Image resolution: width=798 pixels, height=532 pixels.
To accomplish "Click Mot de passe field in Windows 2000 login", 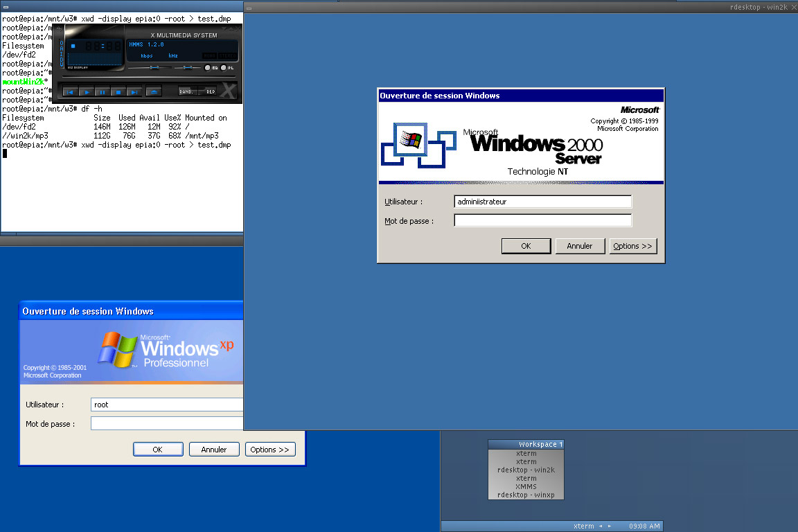I will [542, 220].
